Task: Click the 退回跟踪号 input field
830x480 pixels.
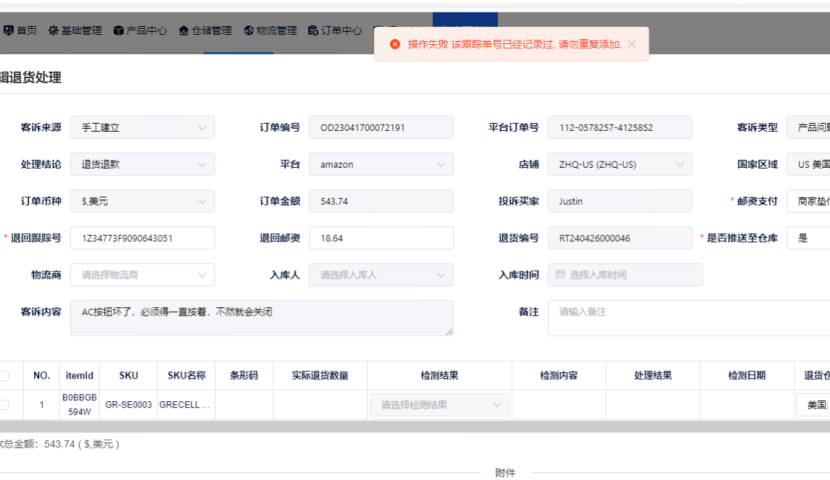Action: point(142,238)
